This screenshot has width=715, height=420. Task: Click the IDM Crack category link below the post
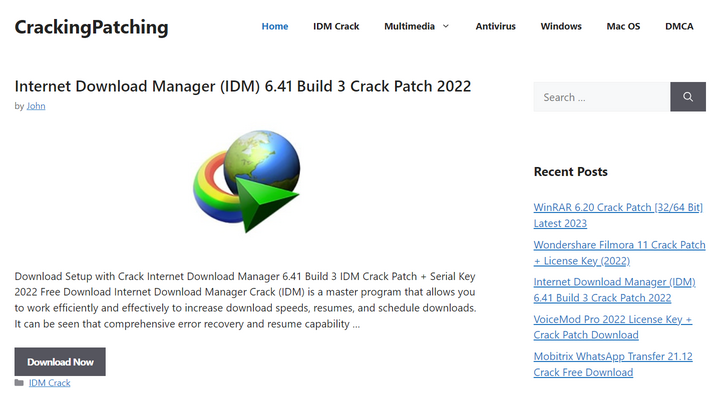[x=49, y=383]
